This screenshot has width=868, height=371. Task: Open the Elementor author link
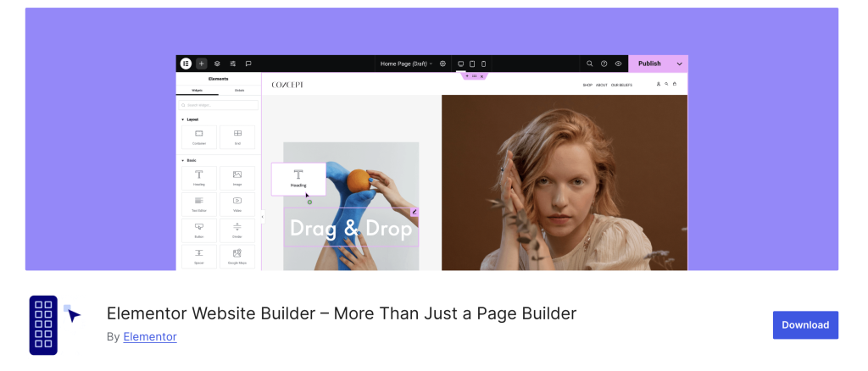[x=150, y=337]
